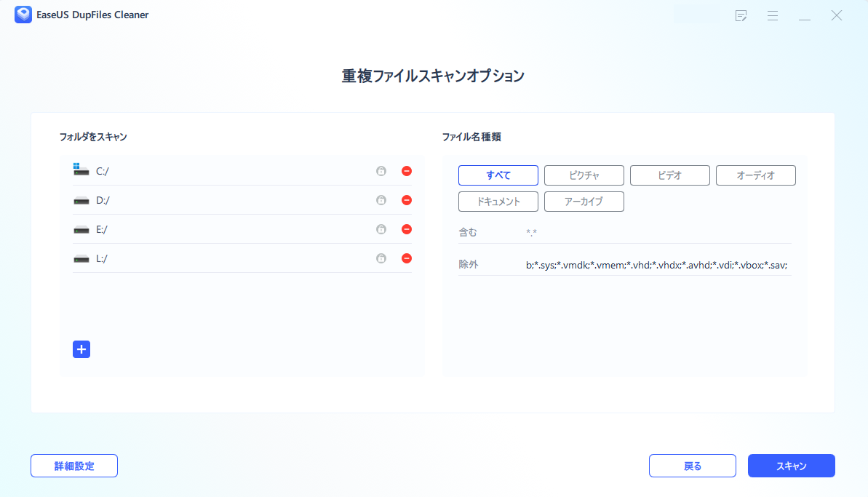Add a new folder with the blue plus icon

tap(81, 349)
